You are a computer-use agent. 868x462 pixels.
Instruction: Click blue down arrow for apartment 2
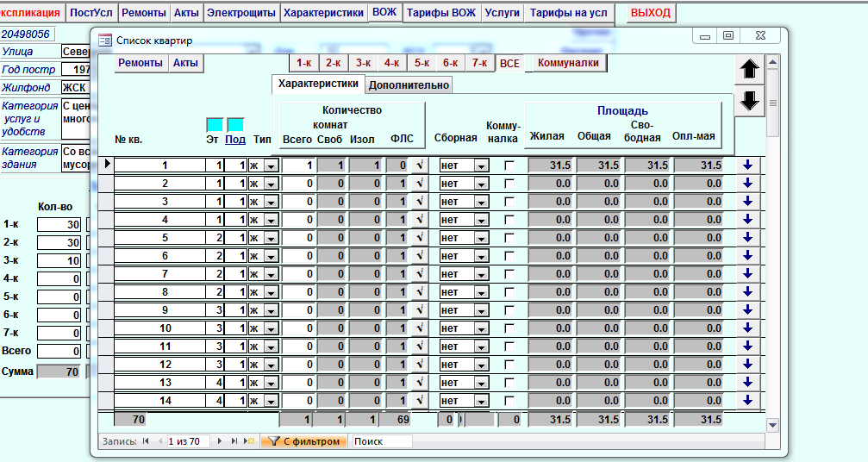coord(748,183)
